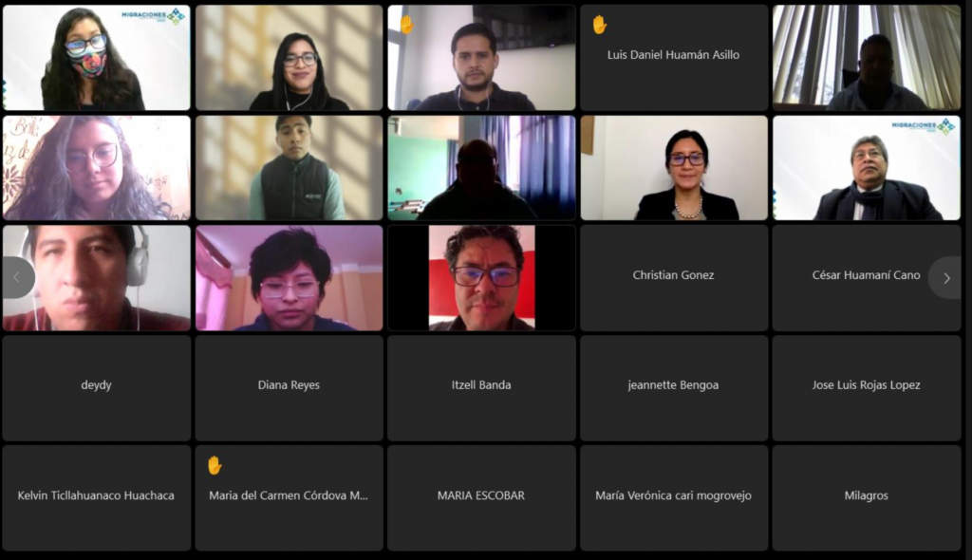Select the Milagros participant tile

(866, 498)
